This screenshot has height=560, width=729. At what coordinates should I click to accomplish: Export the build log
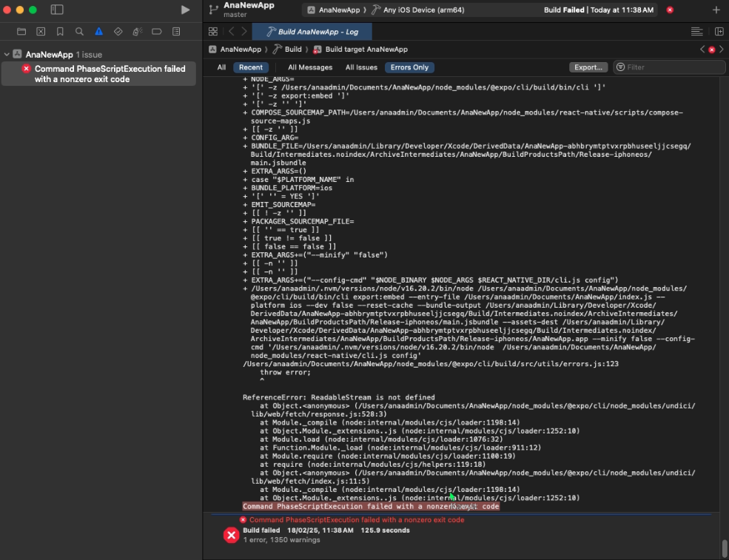coord(588,67)
